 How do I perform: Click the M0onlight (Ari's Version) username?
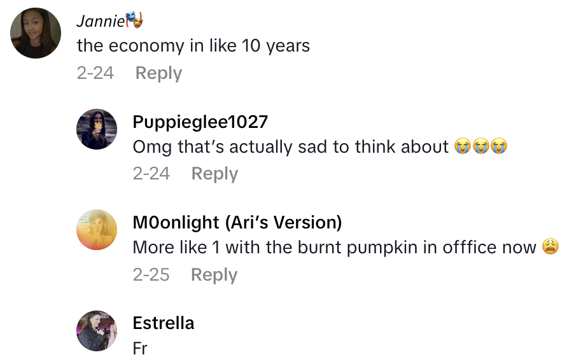point(237,223)
